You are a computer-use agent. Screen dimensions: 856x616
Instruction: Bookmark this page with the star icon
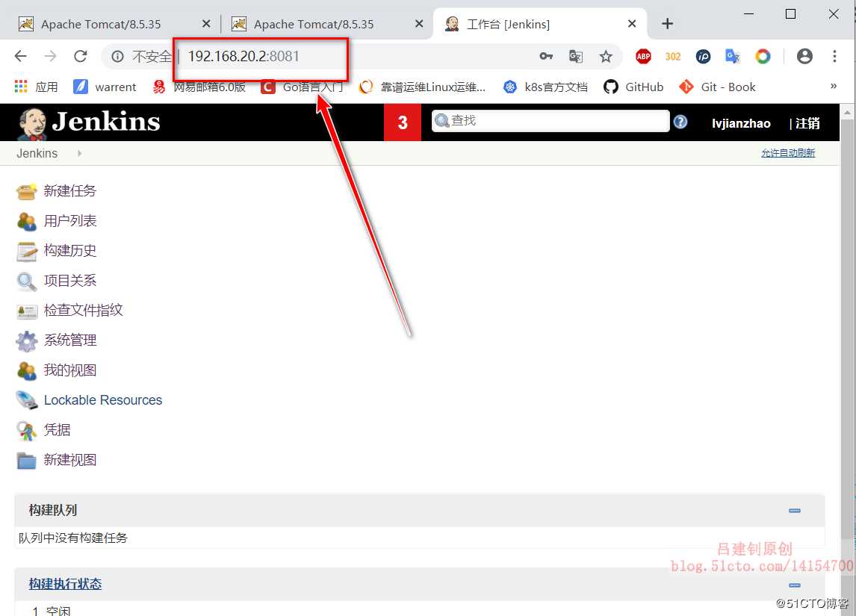(x=606, y=56)
